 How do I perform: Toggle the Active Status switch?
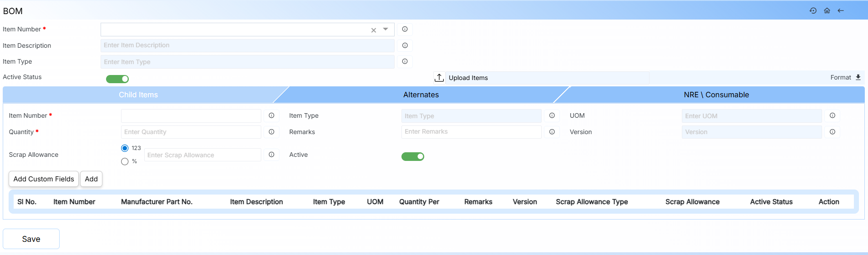(x=117, y=79)
